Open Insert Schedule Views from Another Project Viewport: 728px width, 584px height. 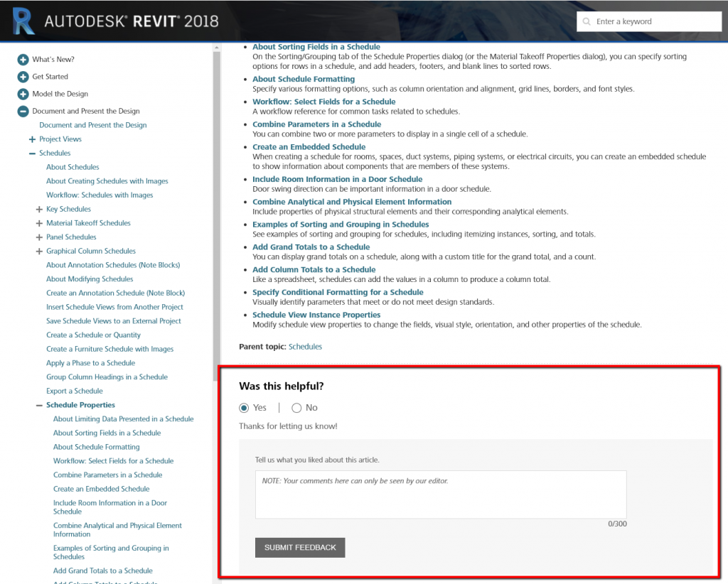(114, 307)
